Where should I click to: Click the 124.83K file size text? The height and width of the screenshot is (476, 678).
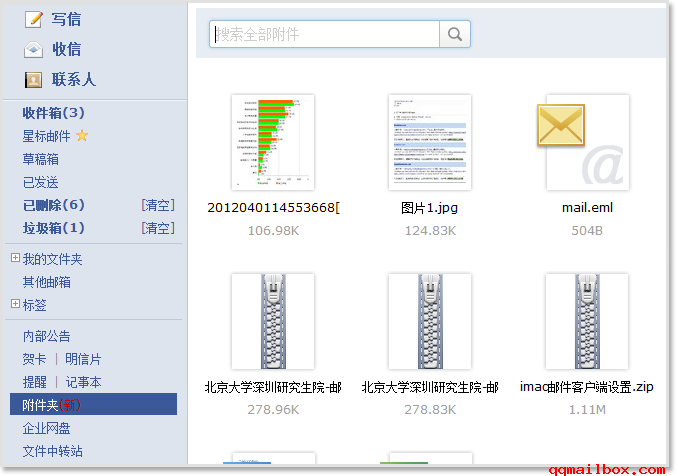coord(430,230)
